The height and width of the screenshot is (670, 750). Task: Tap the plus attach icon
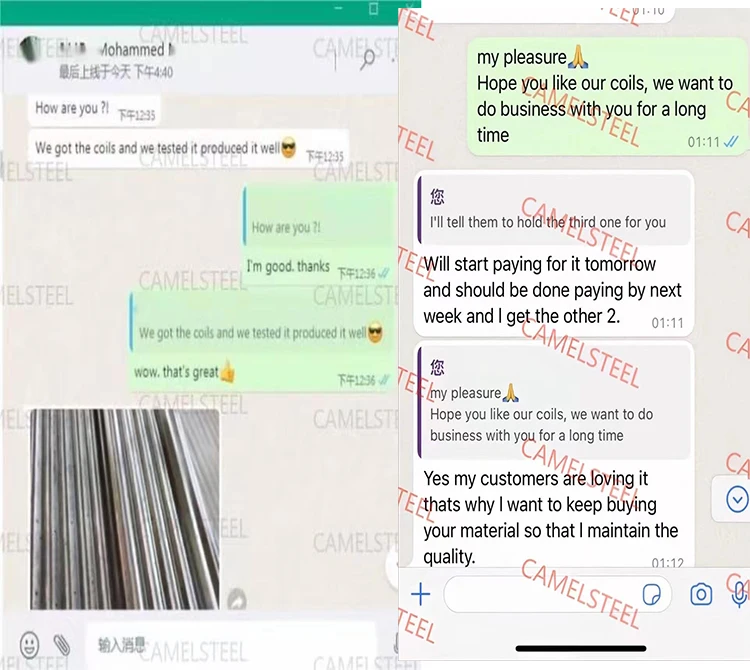(420, 594)
